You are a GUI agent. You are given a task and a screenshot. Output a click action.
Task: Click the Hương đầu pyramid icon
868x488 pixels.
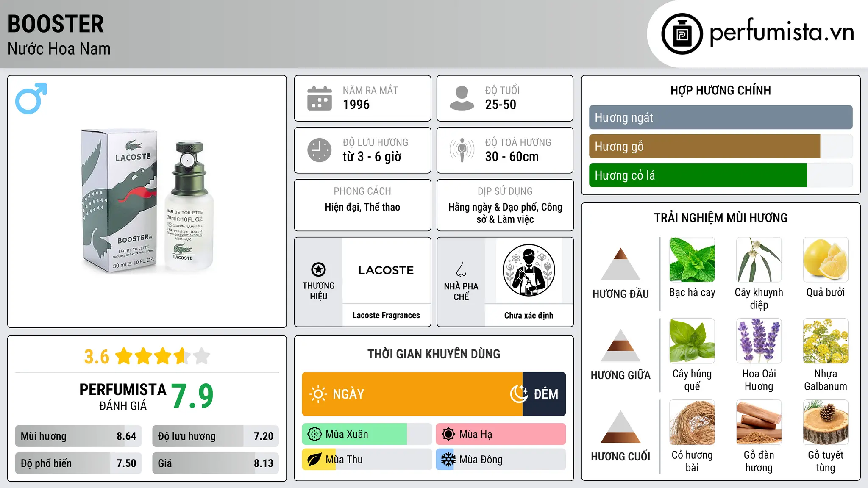620,264
